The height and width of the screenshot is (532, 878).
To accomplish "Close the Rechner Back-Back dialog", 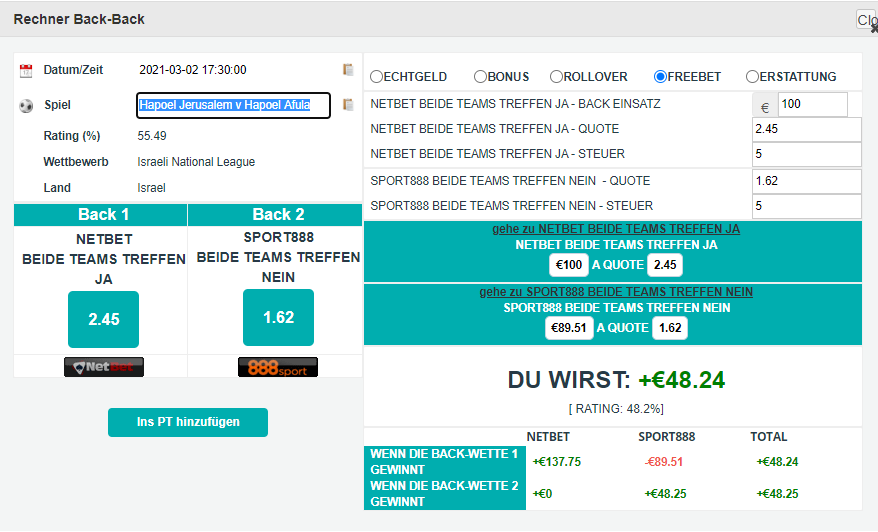I will (867, 20).
